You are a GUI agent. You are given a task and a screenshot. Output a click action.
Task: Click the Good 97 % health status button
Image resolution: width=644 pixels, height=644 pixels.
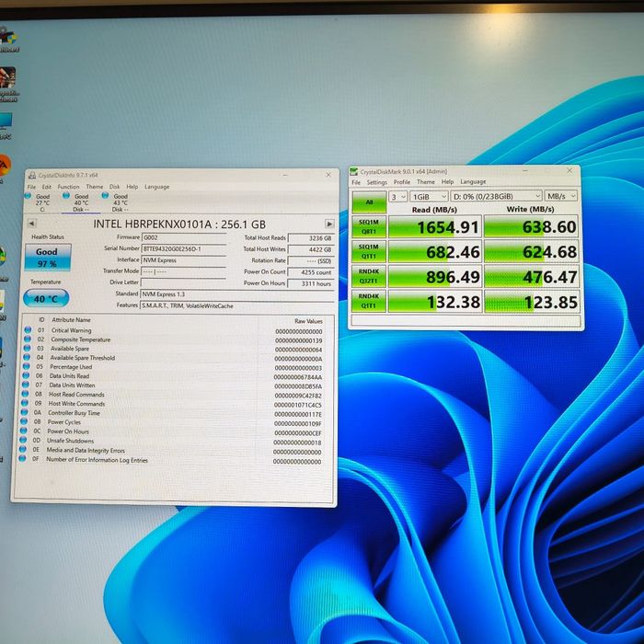click(48, 257)
